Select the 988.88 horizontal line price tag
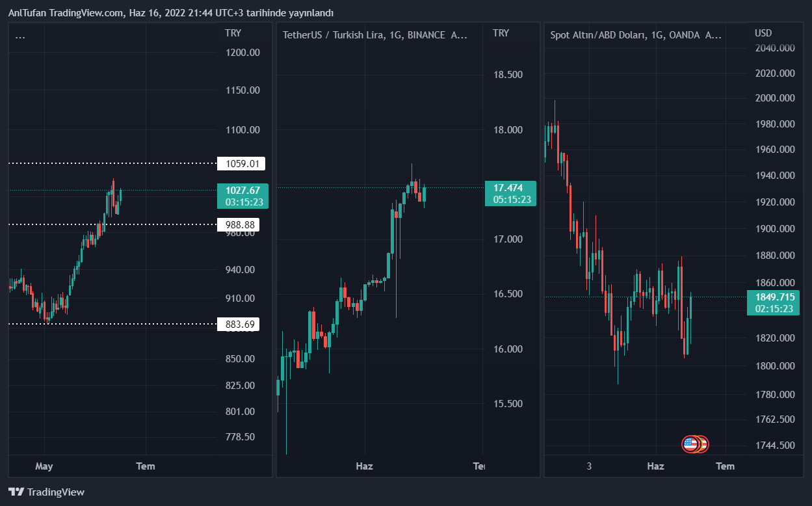 coord(238,224)
